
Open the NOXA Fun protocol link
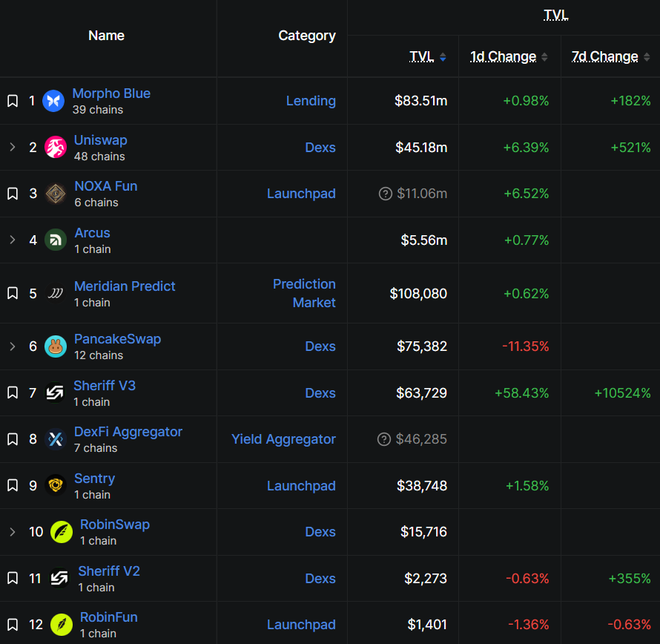click(x=106, y=186)
